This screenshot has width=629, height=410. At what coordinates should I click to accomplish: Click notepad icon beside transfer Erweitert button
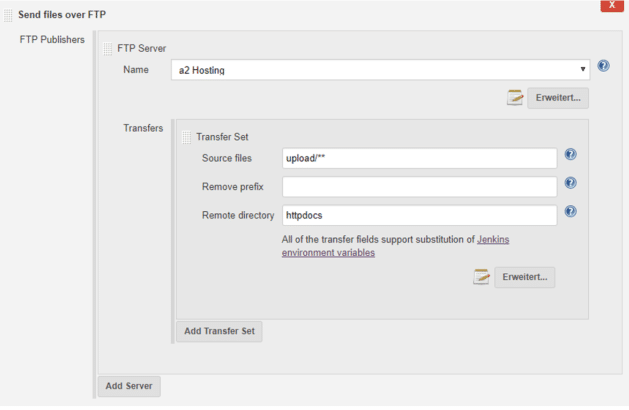(x=481, y=277)
